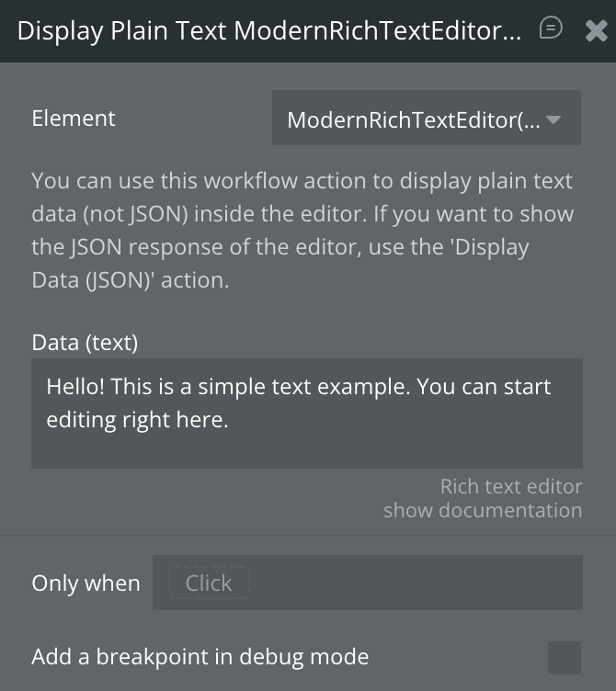Click the "Add a breakpoint in debug mode" label
Viewport: 616px width, 691px height.
tap(200, 657)
